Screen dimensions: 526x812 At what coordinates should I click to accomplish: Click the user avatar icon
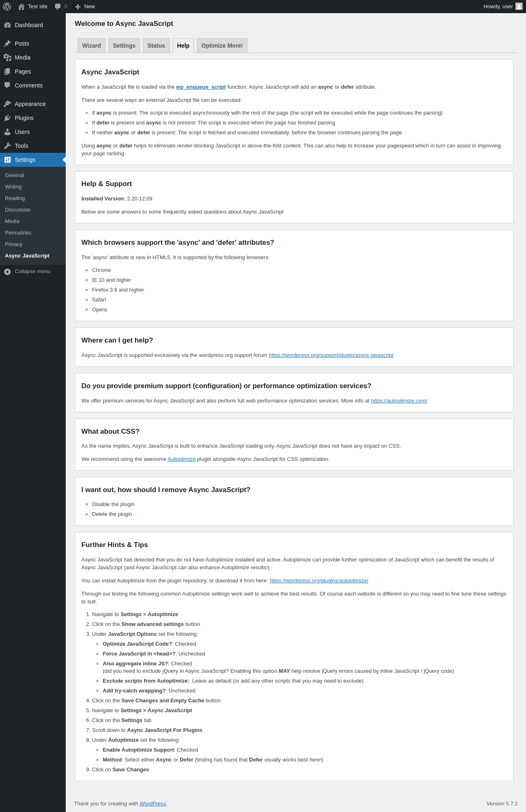[x=519, y=6]
